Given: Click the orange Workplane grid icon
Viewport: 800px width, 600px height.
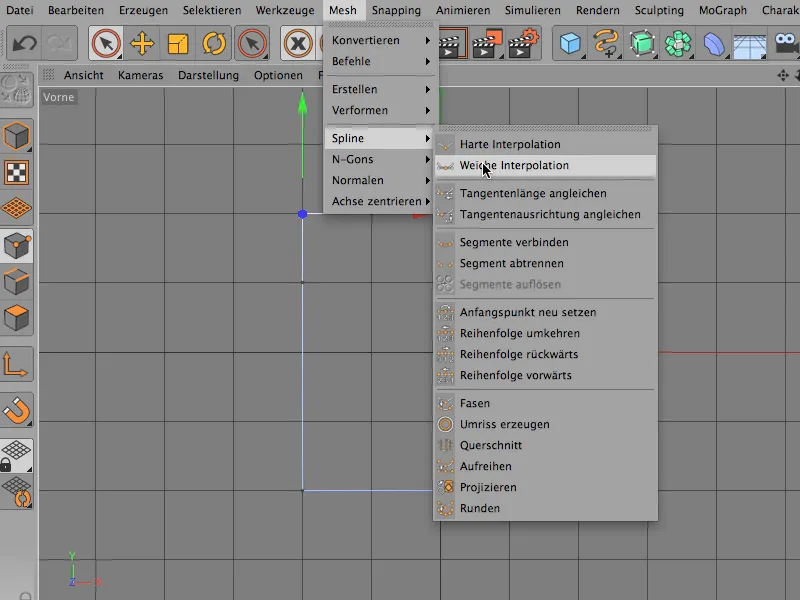Looking at the screenshot, I should (17, 208).
